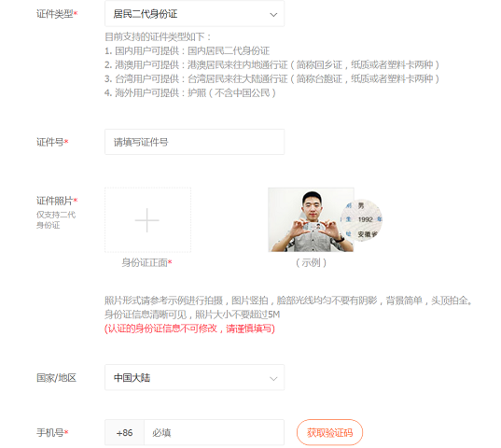The image size is (501, 448).
Task: Click the chevron arrow in 证件类型 selector
Action: 273,15
